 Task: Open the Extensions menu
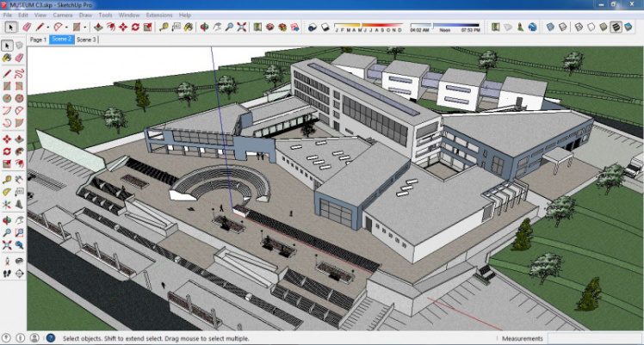[158, 15]
